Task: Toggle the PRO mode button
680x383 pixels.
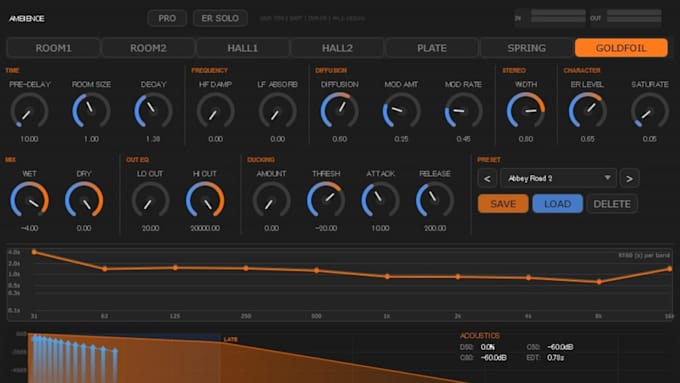Action: tap(167, 18)
